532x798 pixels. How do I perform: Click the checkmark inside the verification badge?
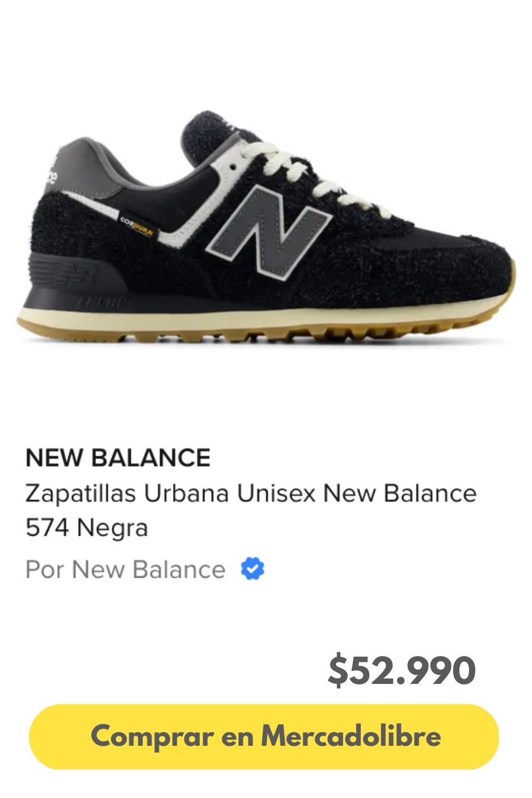(x=253, y=569)
